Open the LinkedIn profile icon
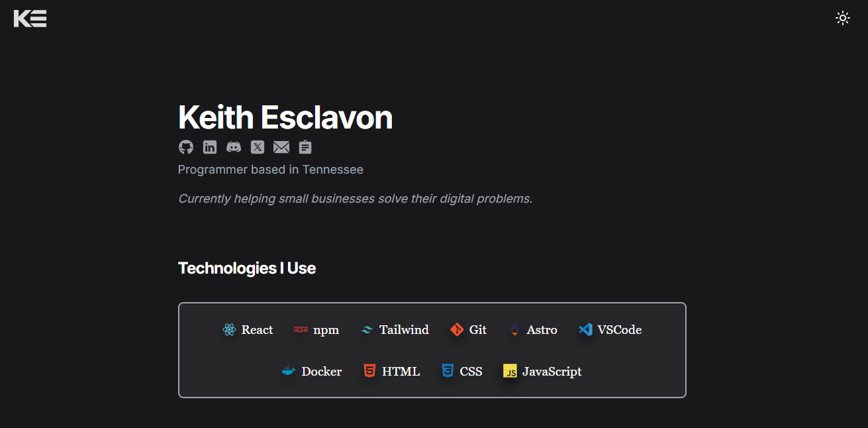 210,147
